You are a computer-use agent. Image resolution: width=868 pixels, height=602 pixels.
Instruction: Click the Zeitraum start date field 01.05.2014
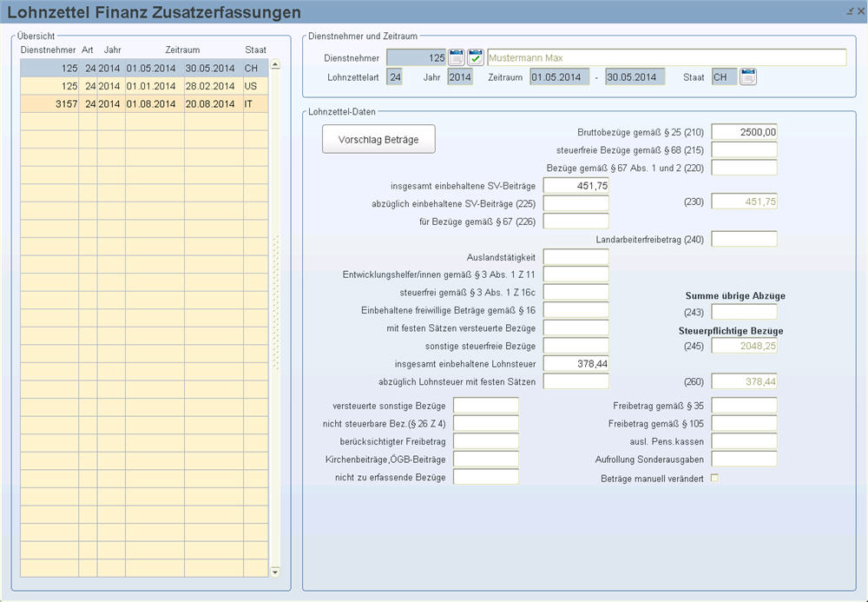point(560,77)
